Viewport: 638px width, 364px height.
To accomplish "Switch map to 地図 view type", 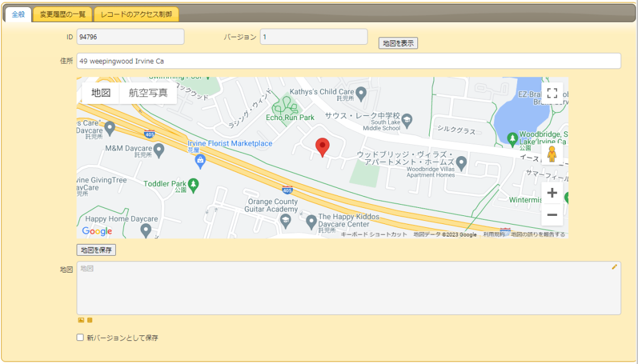I will pyautogui.click(x=101, y=93).
